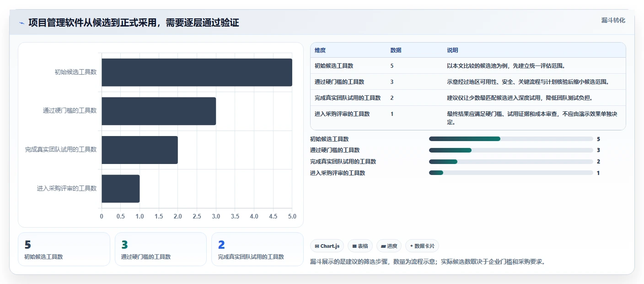Click the value 5 beside the first progress bar
This screenshot has width=644, height=284.
pos(598,139)
